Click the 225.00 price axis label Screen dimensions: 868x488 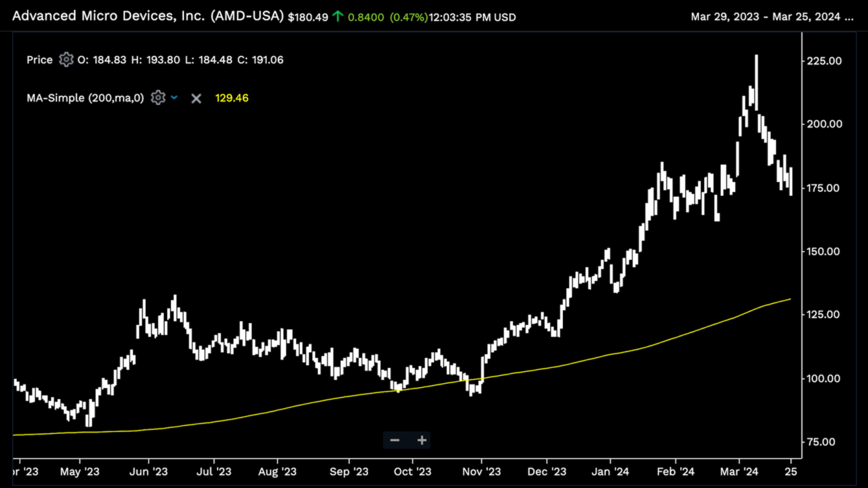pyautogui.click(x=824, y=60)
